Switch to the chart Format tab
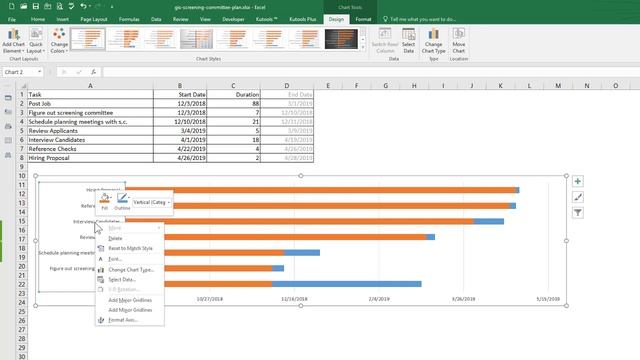The image size is (640, 360). coord(363,19)
